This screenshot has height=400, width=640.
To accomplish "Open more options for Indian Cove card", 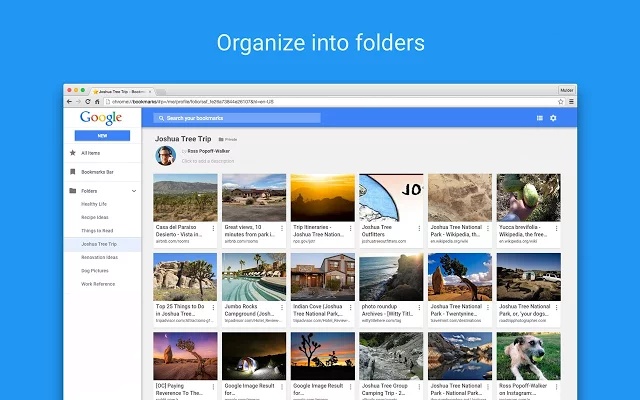I will coord(350,307).
